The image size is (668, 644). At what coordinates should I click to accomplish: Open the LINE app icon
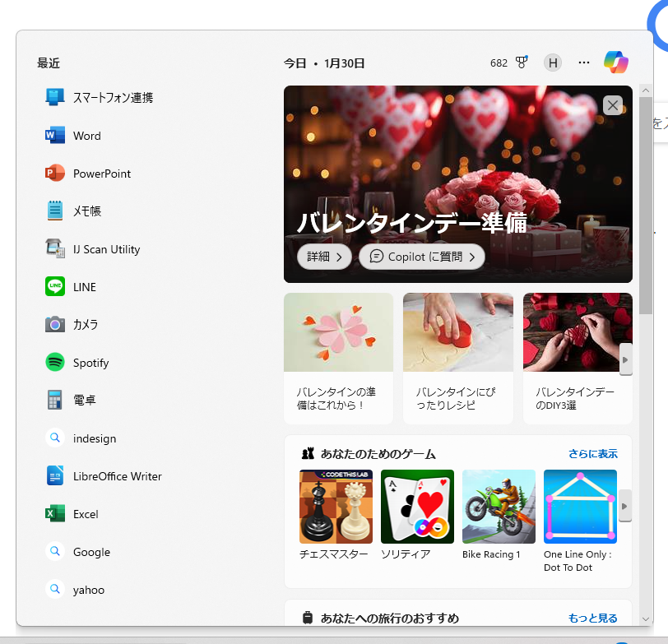pos(55,287)
